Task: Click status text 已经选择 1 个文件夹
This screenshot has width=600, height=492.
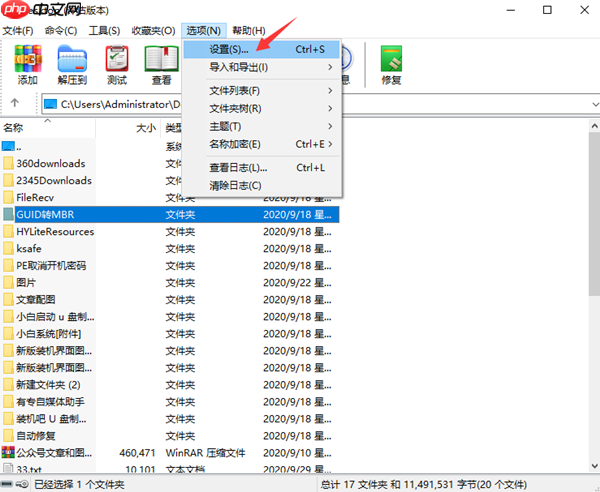Action: tap(79, 485)
